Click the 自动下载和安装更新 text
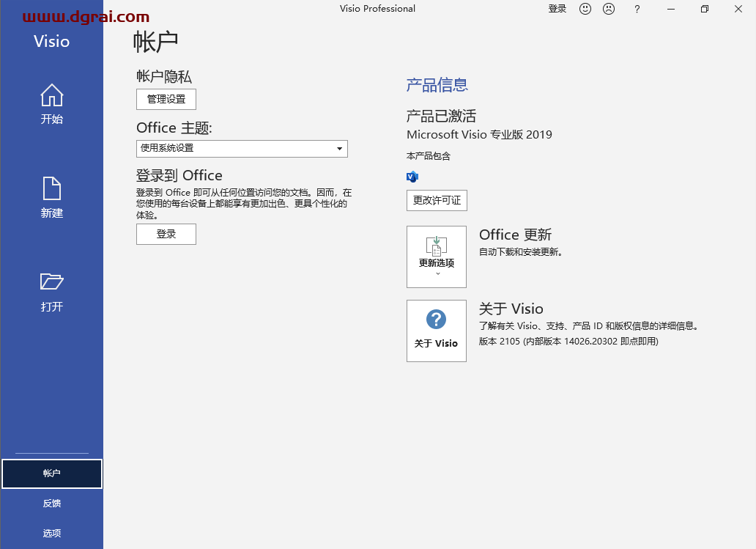Screen dimensions: 756x549 (521, 252)
